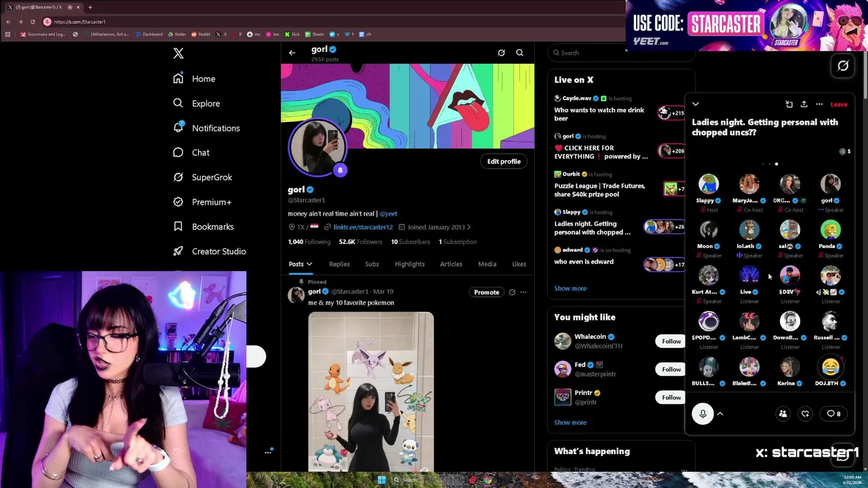This screenshot has height=488, width=868.
Task: Open the Kick bookmark
Action: click(x=292, y=34)
